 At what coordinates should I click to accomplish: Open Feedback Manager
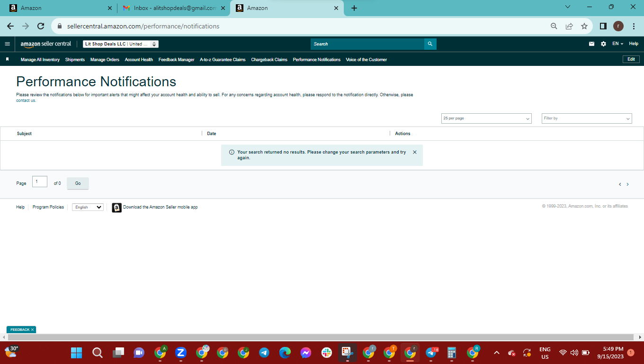coord(177,60)
